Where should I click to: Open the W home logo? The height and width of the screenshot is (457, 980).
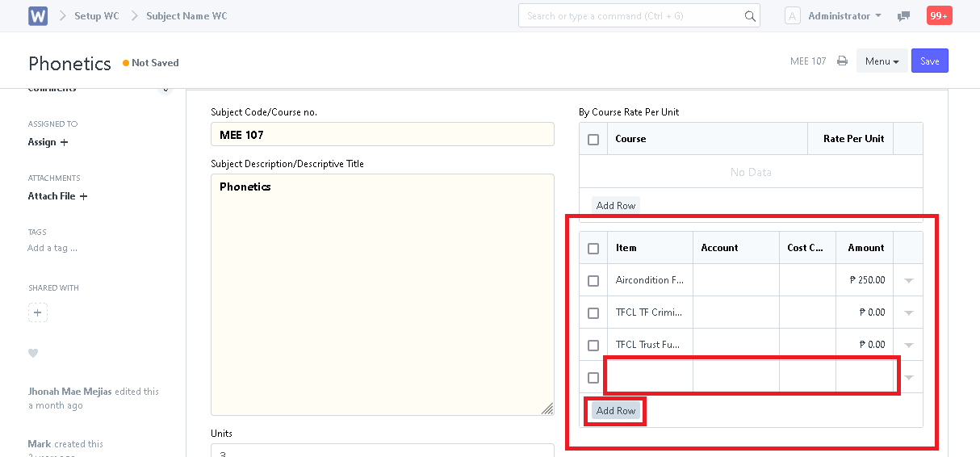click(x=38, y=16)
